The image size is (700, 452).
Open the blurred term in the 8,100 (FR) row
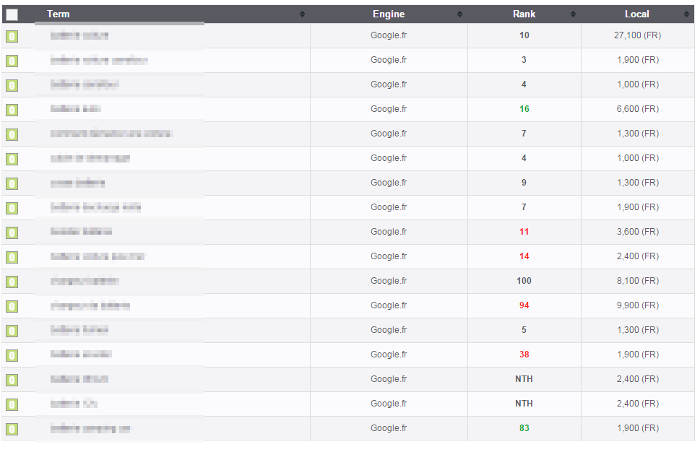tap(84, 281)
